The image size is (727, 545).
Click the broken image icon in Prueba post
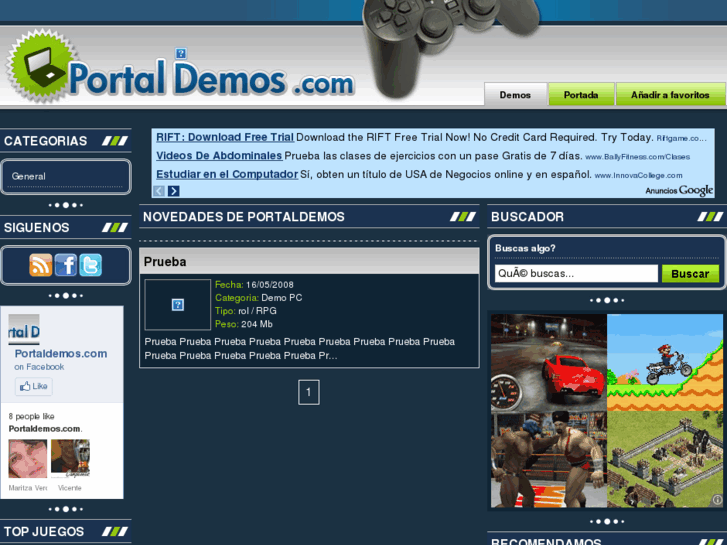click(x=178, y=305)
